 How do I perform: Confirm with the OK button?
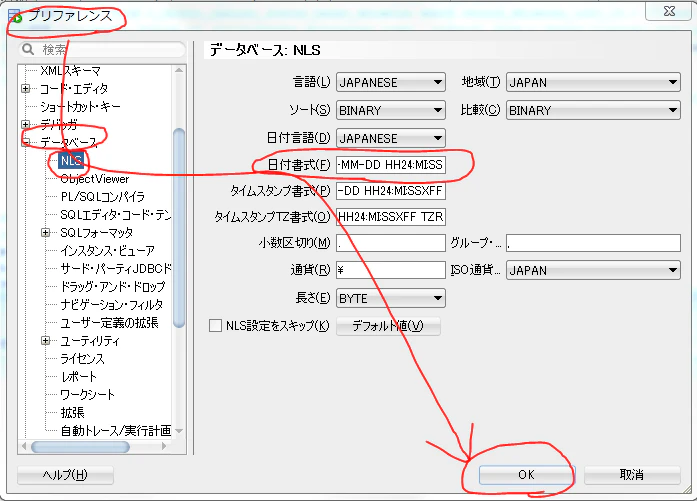527,475
